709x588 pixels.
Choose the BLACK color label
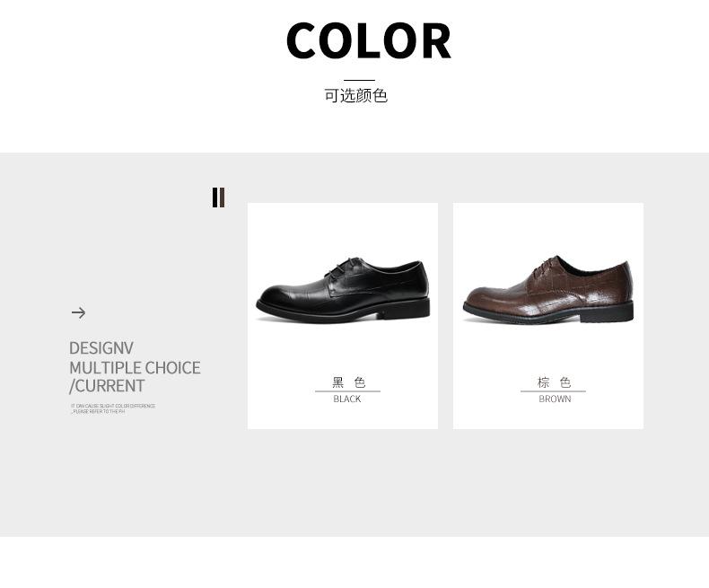coord(346,399)
